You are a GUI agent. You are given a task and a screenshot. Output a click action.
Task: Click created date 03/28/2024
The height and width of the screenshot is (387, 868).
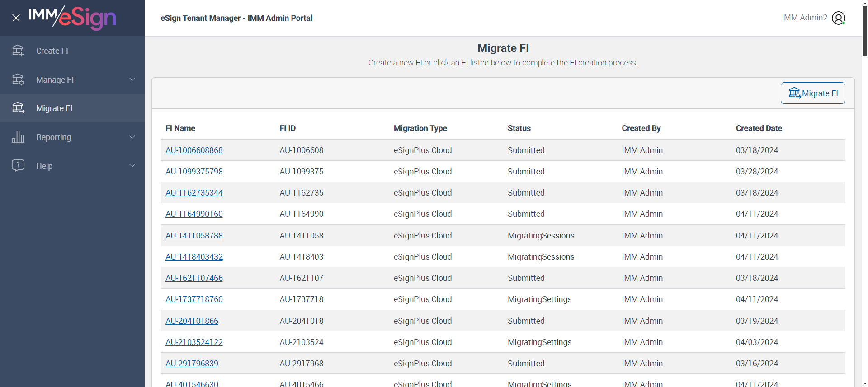pos(757,172)
